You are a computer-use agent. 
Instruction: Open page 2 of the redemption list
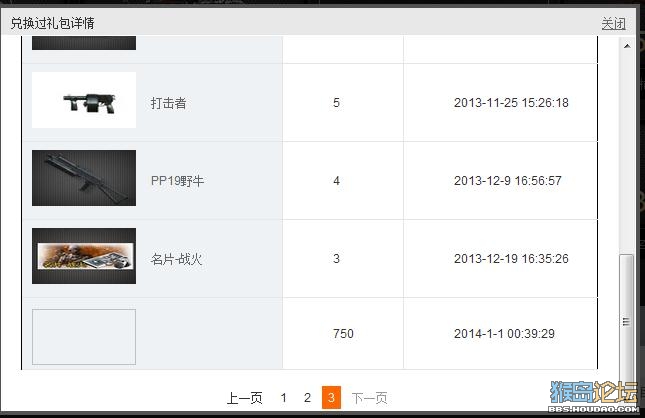pyautogui.click(x=307, y=398)
